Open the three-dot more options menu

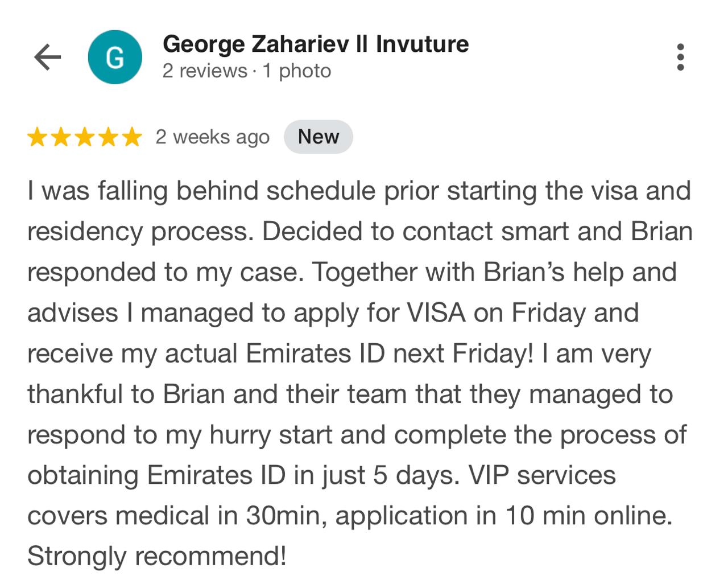680,57
